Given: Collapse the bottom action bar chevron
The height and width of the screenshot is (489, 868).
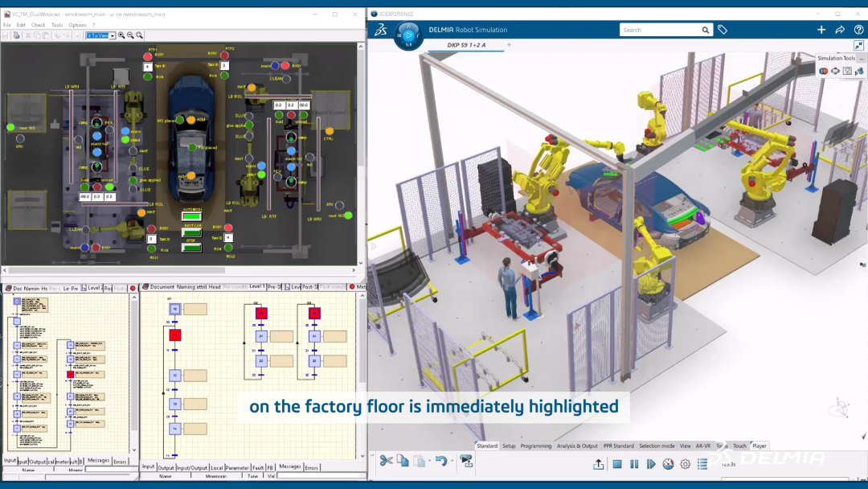Looking at the screenshot, I should pyautogui.click(x=372, y=456).
